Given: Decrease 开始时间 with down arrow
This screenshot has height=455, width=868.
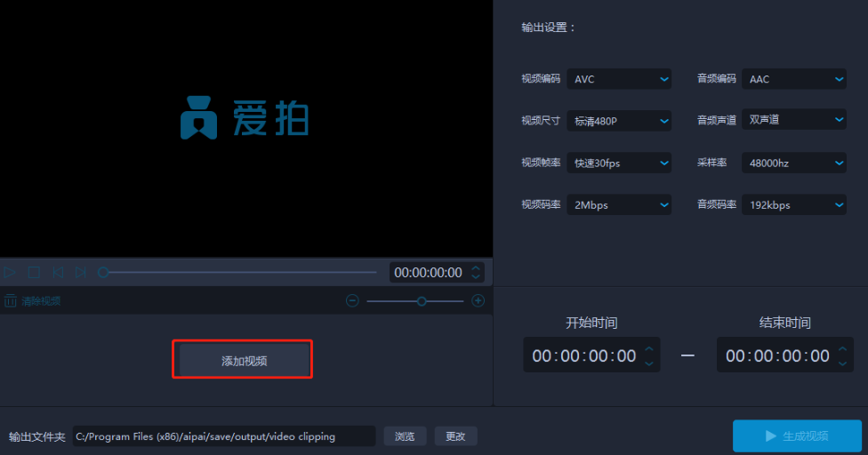Looking at the screenshot, I should pos(649,363).
